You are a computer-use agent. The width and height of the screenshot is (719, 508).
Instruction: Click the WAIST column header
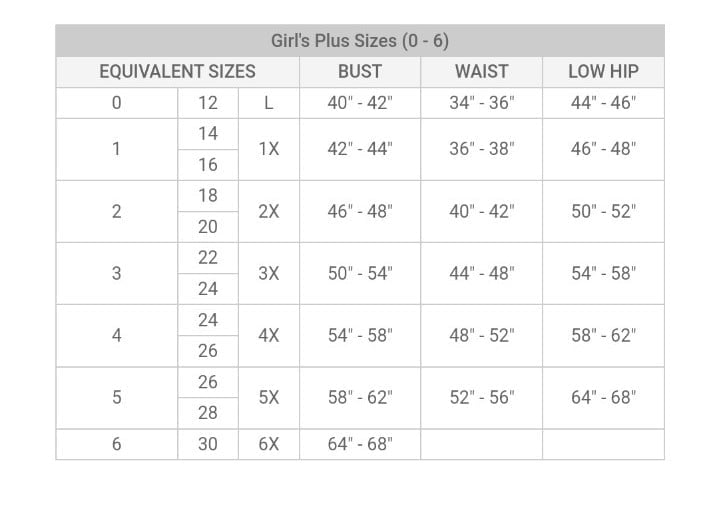point(481,72)
